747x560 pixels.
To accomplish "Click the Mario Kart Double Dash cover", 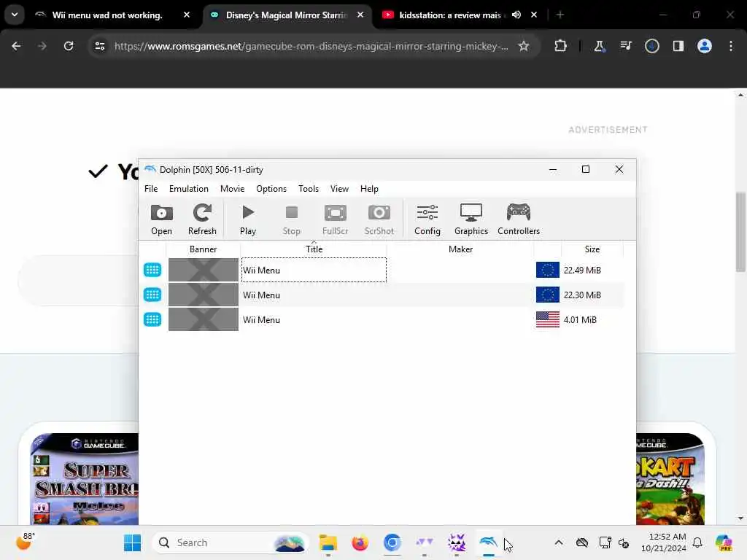I will pyautogui.click(x=670, y=478).
